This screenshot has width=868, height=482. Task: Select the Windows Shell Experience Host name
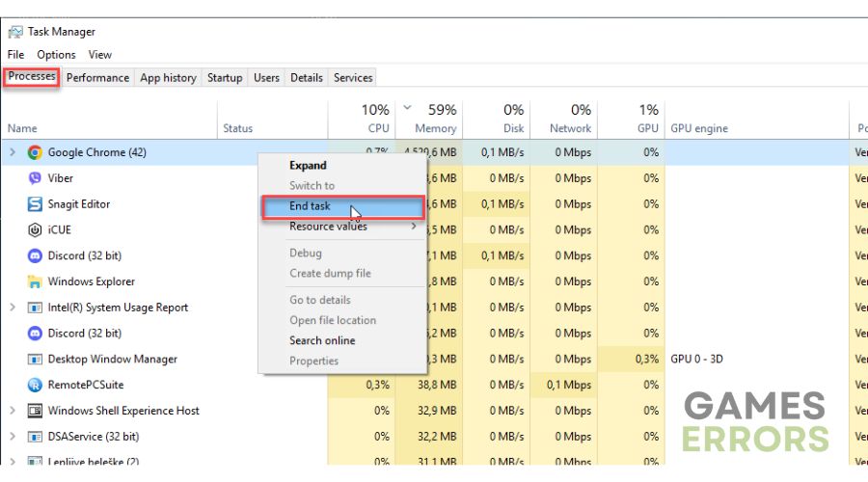tap(123, 411)
